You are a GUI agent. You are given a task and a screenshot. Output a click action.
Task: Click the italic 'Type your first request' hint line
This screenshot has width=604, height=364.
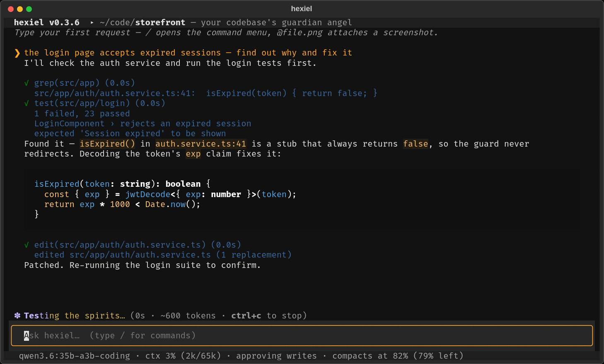(226, 33)
